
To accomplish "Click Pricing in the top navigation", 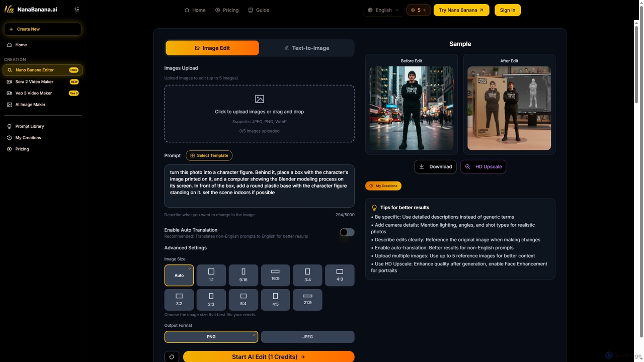I will pyautogui.click(x=227, y=10).
